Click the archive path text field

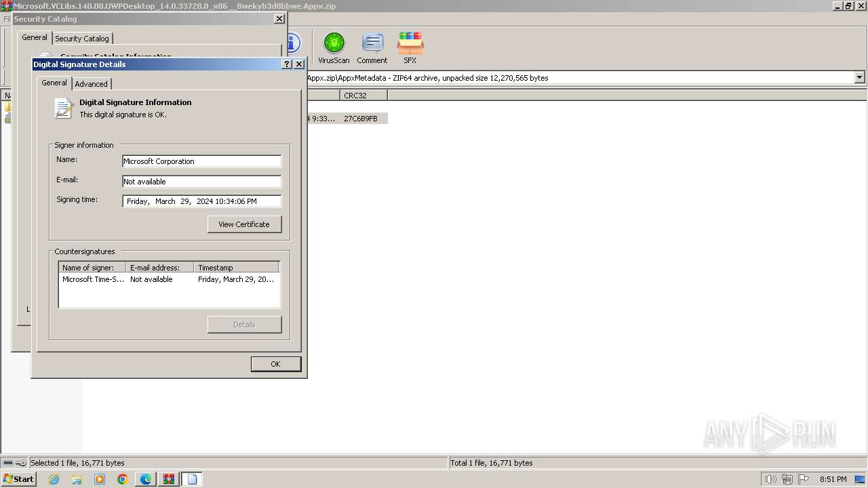[580, 78]
